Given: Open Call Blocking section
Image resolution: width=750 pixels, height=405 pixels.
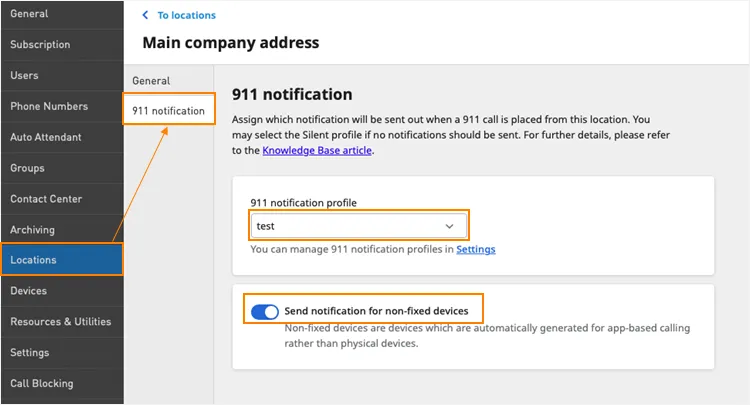Looking at the screenshot, I should [62, 383].
